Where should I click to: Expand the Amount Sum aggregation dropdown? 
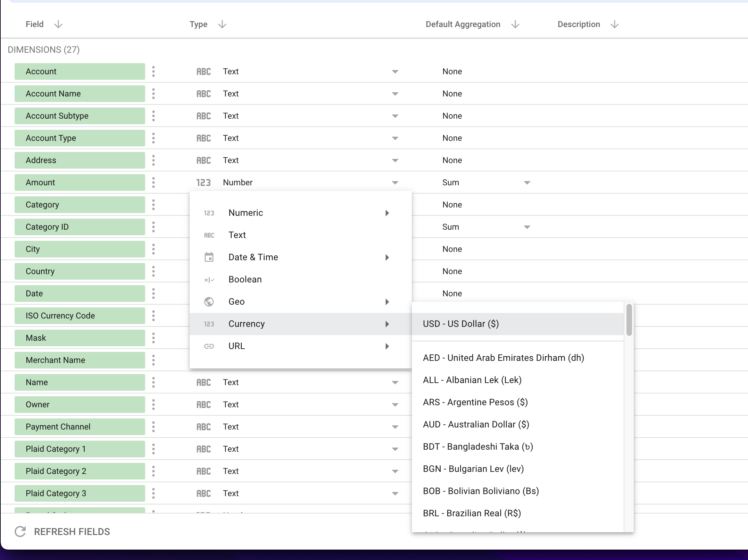[x=527, y=183]
